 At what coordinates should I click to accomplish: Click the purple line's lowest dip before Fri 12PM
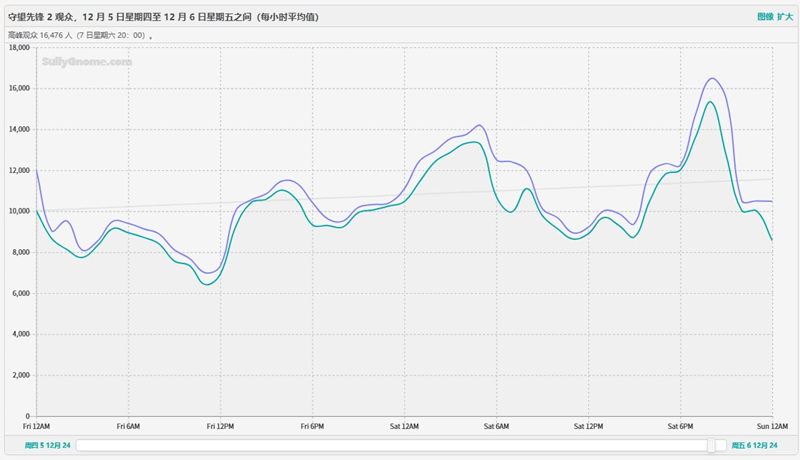pyautogui.click(x=208, y=272)
